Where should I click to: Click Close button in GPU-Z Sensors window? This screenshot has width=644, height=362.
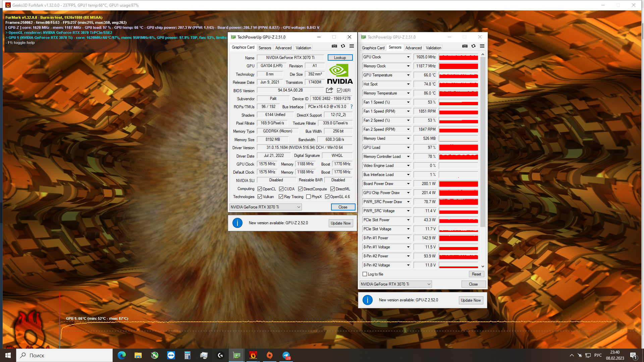click(473, 284)
